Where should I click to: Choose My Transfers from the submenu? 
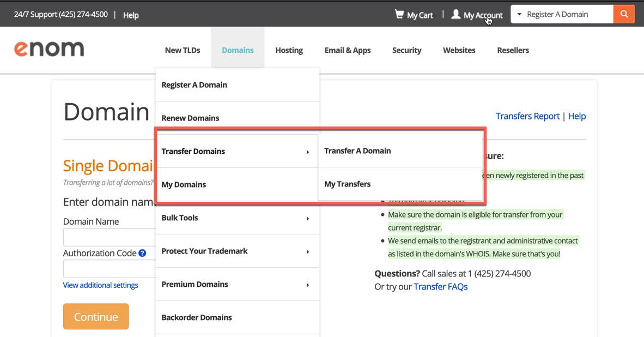click(x=348, y=184)
